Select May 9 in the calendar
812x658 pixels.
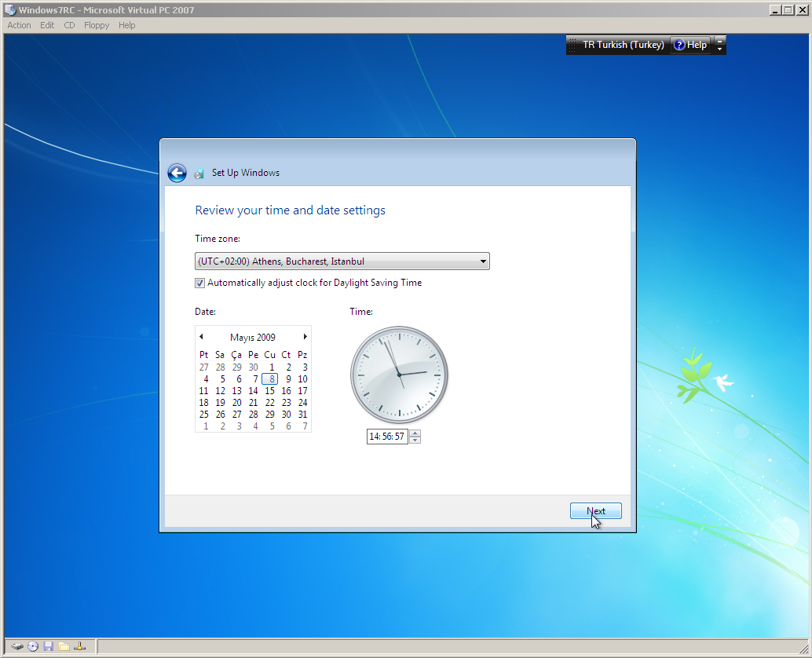(288, 379)
